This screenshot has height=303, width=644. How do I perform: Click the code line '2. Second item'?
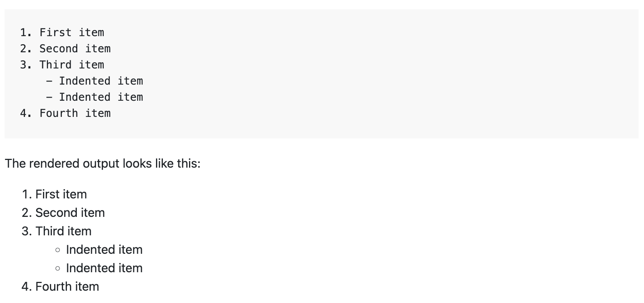click(65, 48)
